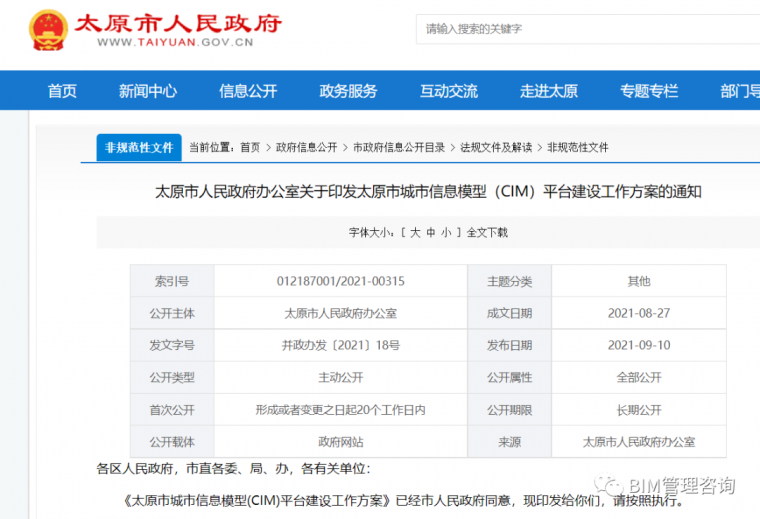Open the 互动交流 navigation item
The image size is (760, 519).
(x=448, y=91)
